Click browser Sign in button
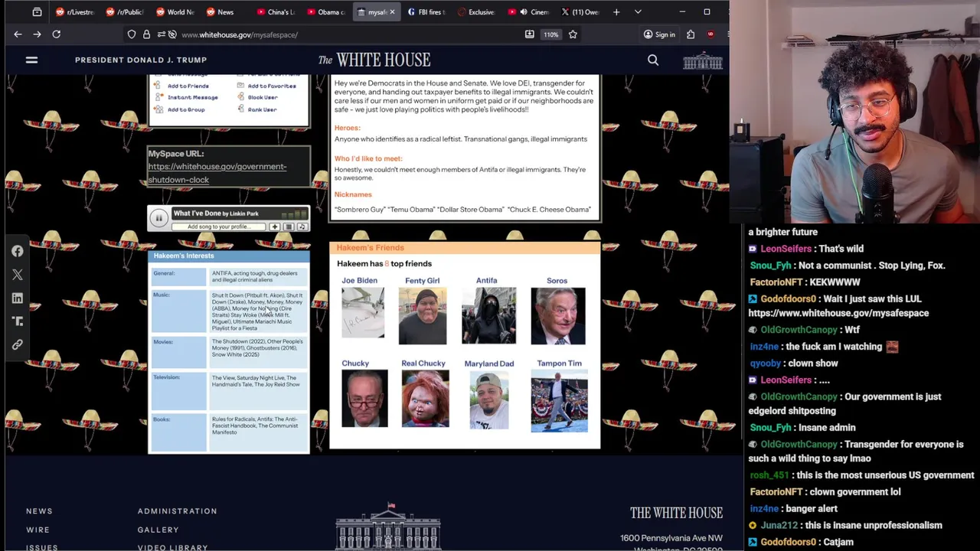The height and width of the screenshot is (551, 980). click(x=659, y=34)
